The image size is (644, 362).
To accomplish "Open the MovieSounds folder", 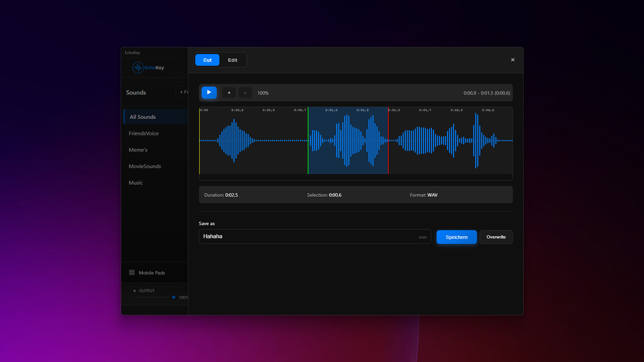I will click(x=145, y=166).
